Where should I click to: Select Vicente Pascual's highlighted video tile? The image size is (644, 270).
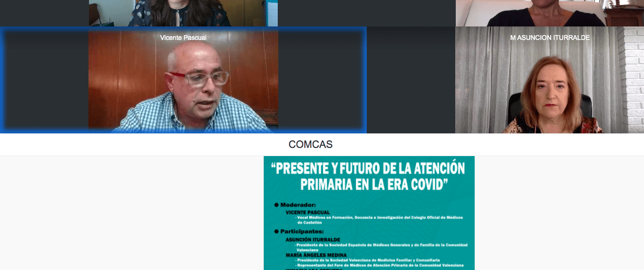tap(183, 80)
